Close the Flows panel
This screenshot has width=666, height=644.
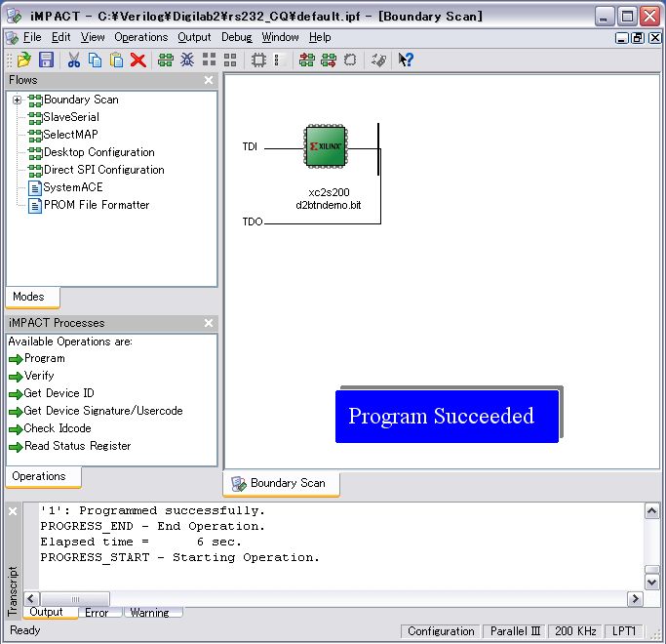point(209,80)
